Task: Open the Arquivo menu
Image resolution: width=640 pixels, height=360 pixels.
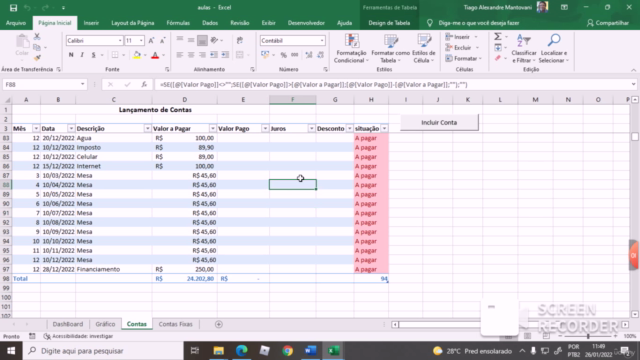Action: 16,23
